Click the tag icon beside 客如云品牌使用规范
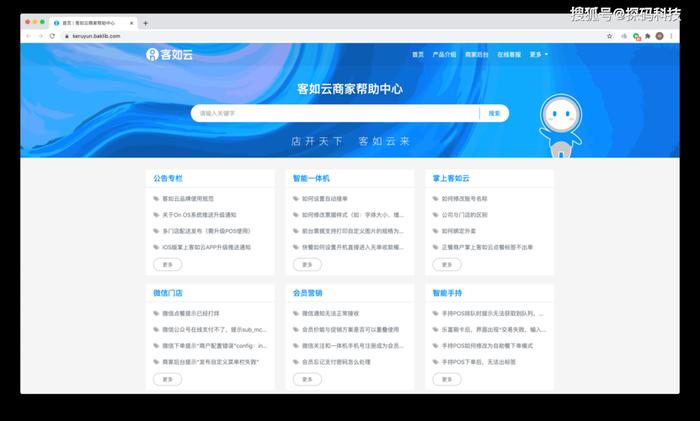Screen dimensions: 700x421 point(156,199)
